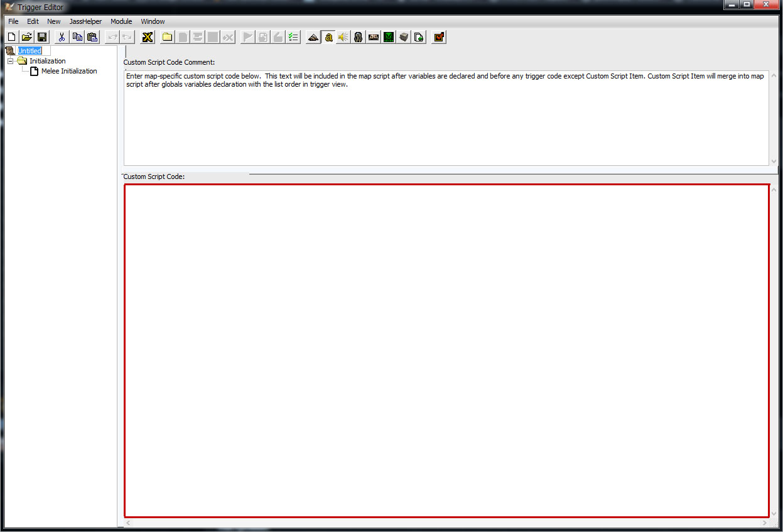783x532 pixels.
Task: Open the Campaign Editor icon
Action: click(374, 37)
